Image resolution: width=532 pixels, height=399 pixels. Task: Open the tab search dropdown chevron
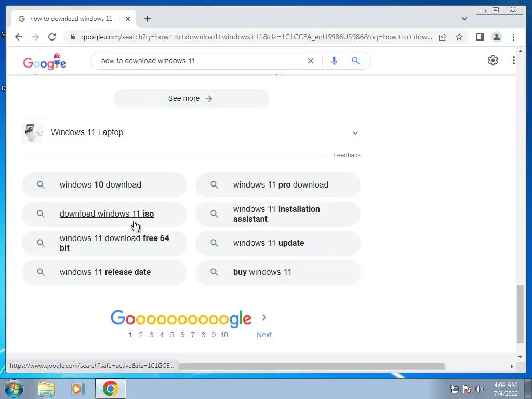point(464,19)
